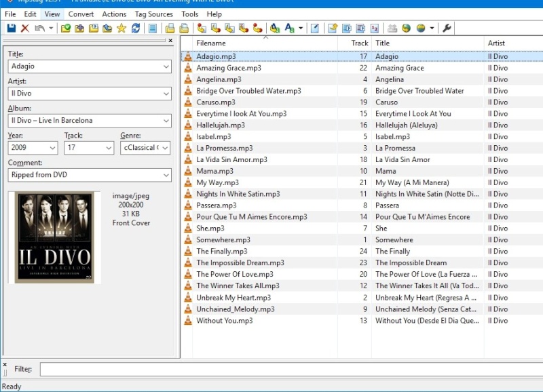Click the VLC icon beside Passera.mp3
Screen dimensions: 543x392
188,205
